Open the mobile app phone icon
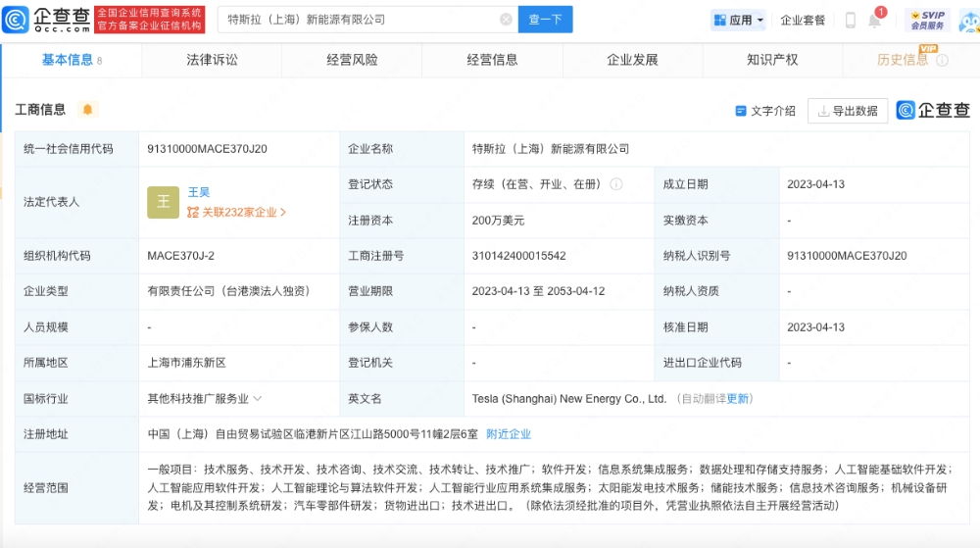This screenshot has height=548, width=980. pos(850,20)
